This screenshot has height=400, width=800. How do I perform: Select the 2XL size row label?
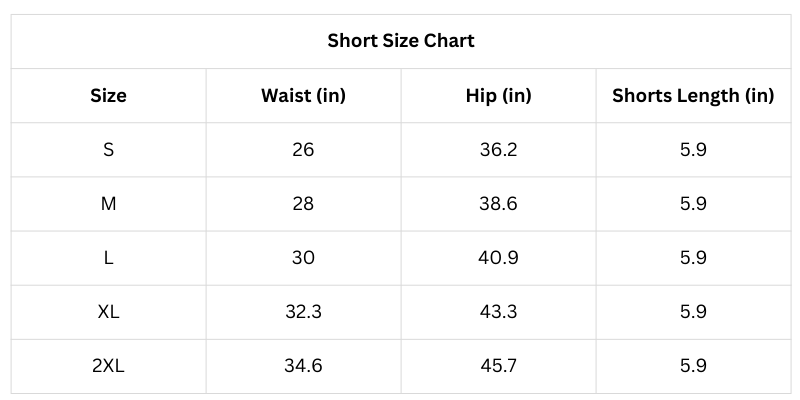[x=108, y=366]
